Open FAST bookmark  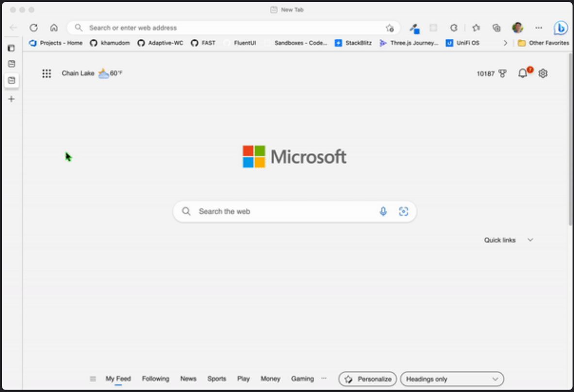203,43
